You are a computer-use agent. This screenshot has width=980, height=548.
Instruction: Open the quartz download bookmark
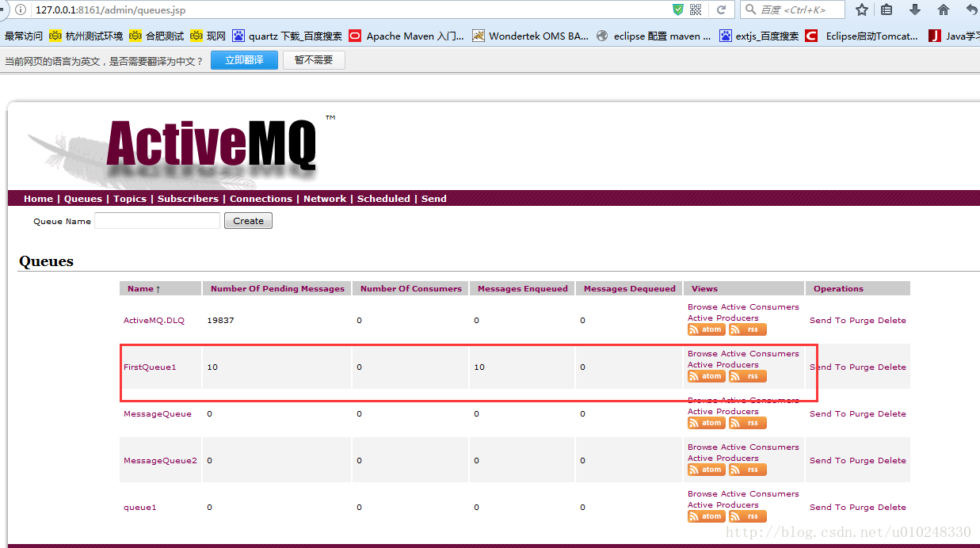287,36
